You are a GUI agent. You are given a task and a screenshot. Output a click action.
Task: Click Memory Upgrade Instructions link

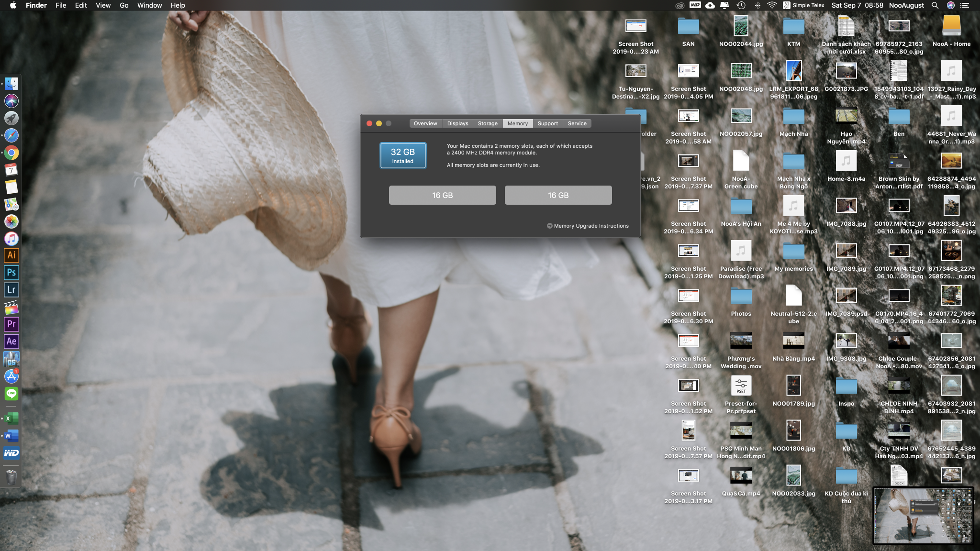(588, 226)
